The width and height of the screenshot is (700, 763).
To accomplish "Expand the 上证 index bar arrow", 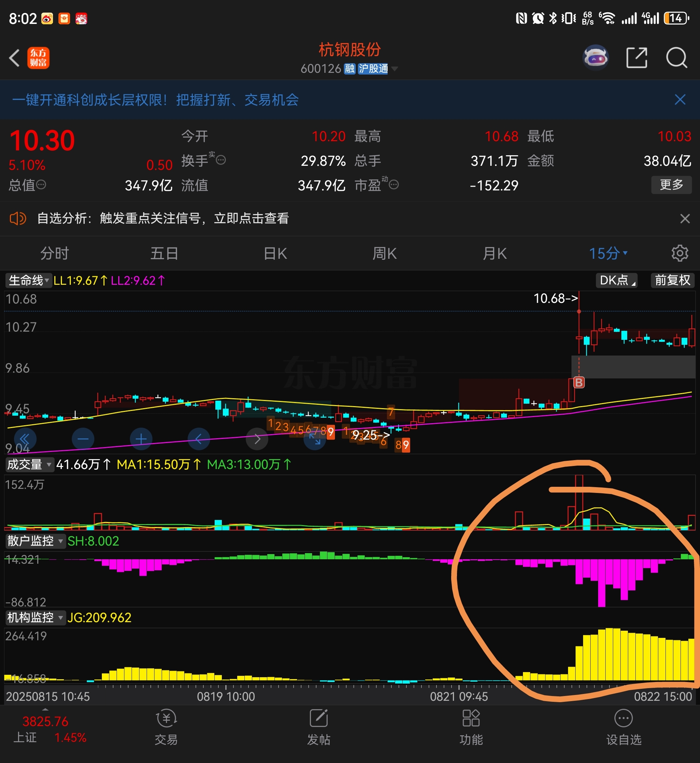I will pos(45,709).
